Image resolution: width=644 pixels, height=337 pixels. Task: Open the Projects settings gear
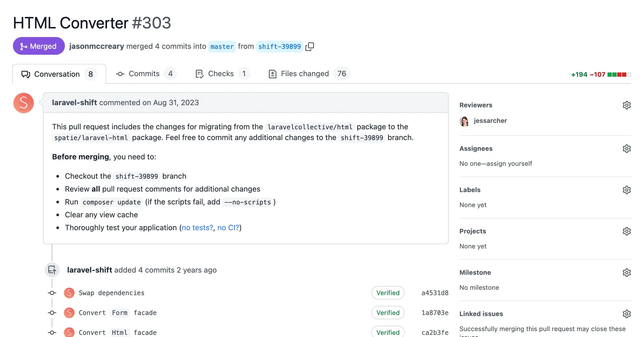(627, 231)
